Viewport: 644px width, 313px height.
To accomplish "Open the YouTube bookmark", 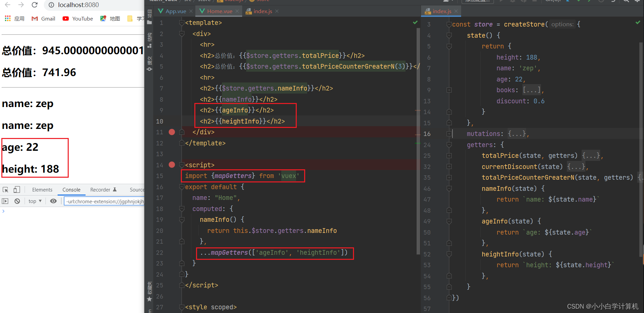I will click(78, 19).
